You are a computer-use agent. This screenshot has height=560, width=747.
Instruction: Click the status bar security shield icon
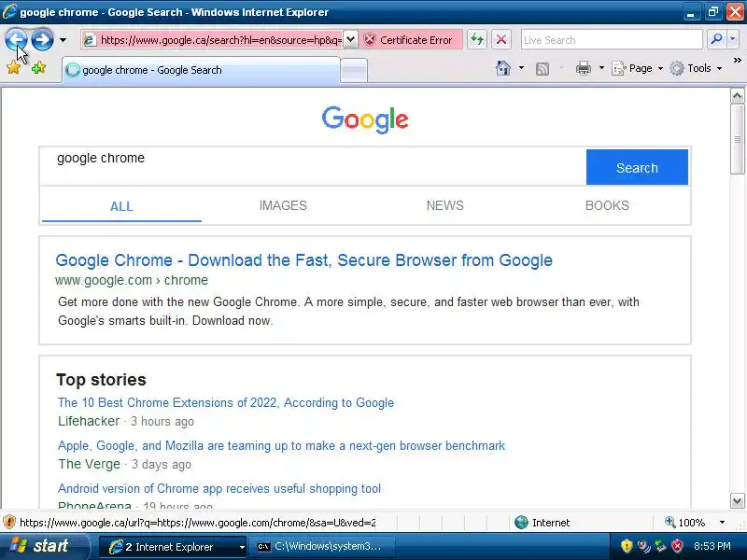(9, 523)
